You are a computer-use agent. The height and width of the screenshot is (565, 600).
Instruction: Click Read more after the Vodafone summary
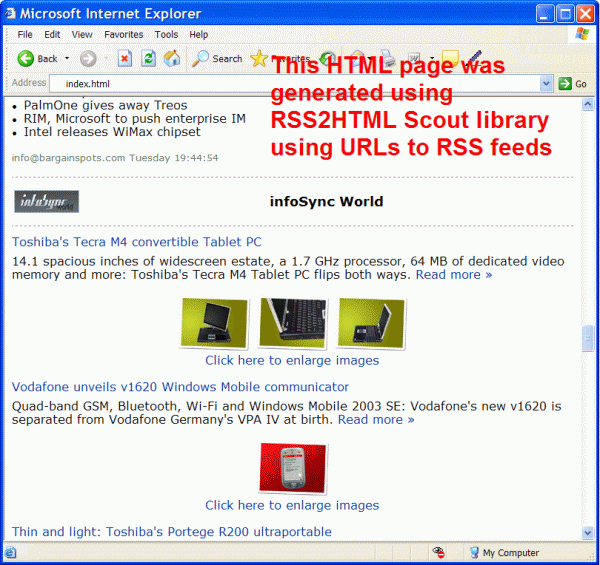[376, 420]
